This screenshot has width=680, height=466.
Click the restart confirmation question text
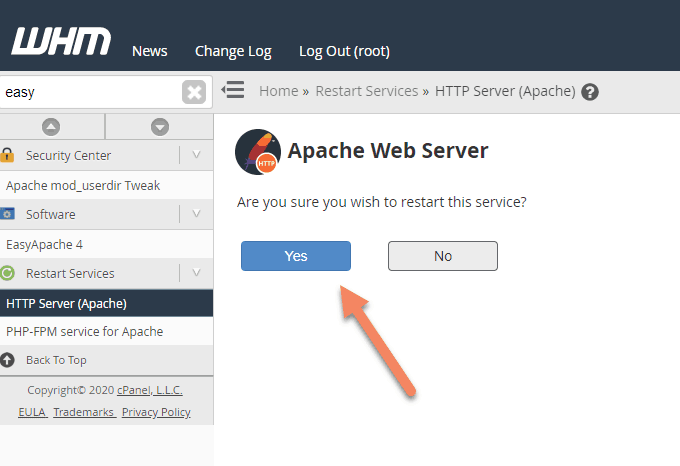pyautogui.click(x=382, y=202)
